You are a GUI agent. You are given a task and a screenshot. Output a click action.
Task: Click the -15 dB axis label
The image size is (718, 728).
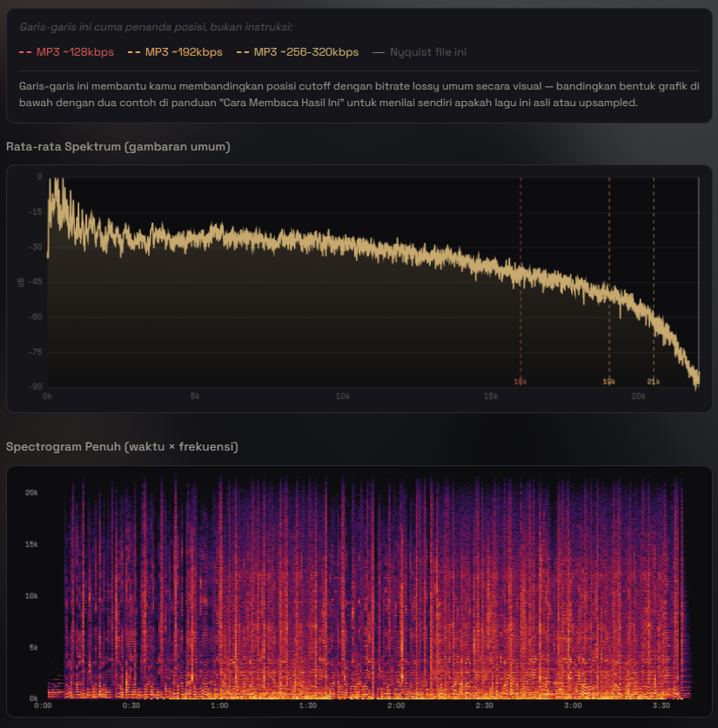(36, 211)
